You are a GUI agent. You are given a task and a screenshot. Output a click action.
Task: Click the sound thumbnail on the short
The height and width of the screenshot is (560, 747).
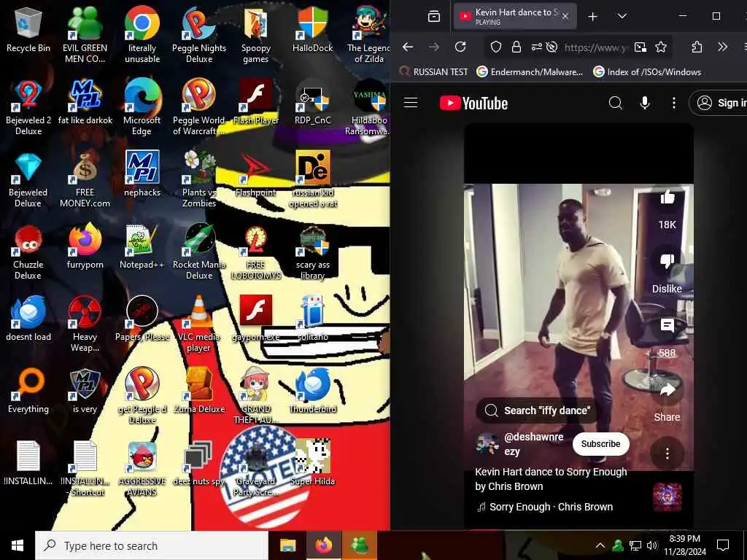point(667,497)
